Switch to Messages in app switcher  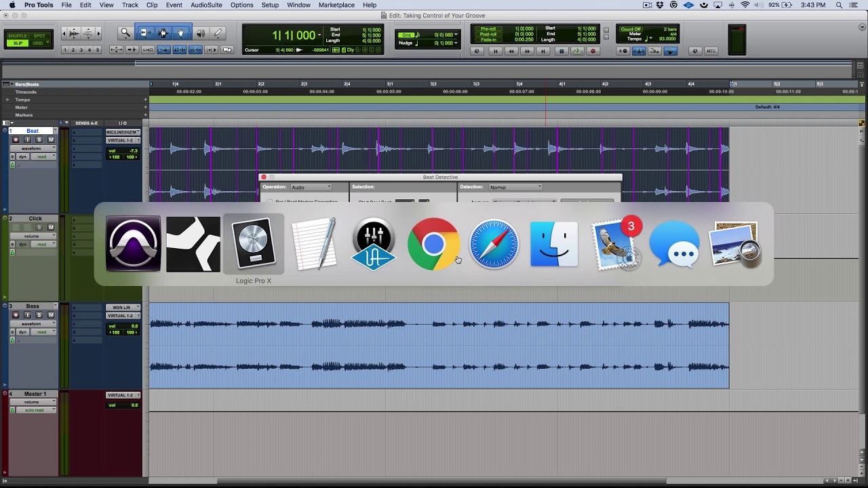point(675,244)
